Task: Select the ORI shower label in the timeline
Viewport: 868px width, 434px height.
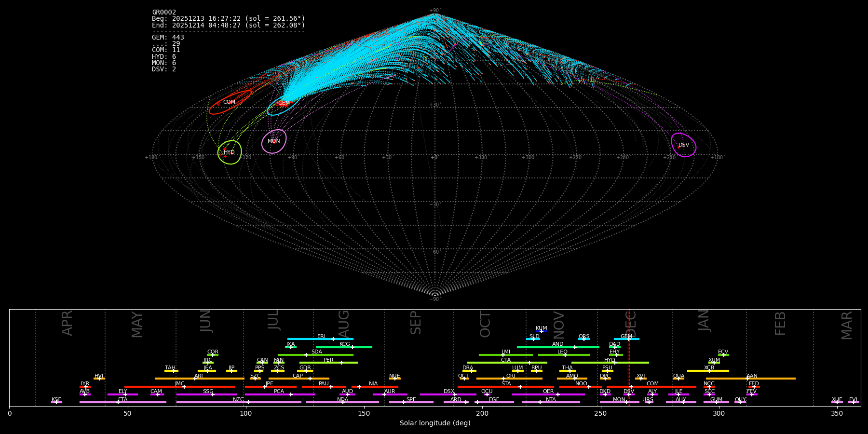Action: tap(511, 376)
